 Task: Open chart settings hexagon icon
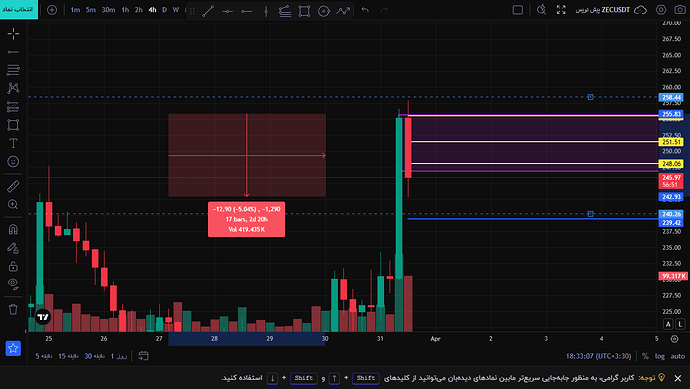pos(661,10)
